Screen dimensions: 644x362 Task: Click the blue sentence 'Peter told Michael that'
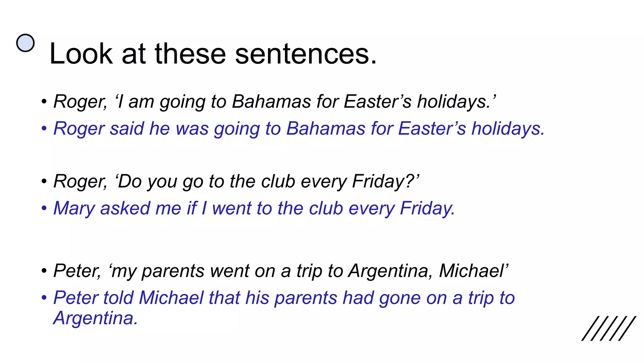click(x=284, y=298)
